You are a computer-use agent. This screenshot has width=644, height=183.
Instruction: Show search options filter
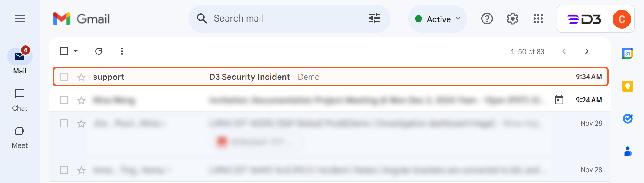pos(374,18)
